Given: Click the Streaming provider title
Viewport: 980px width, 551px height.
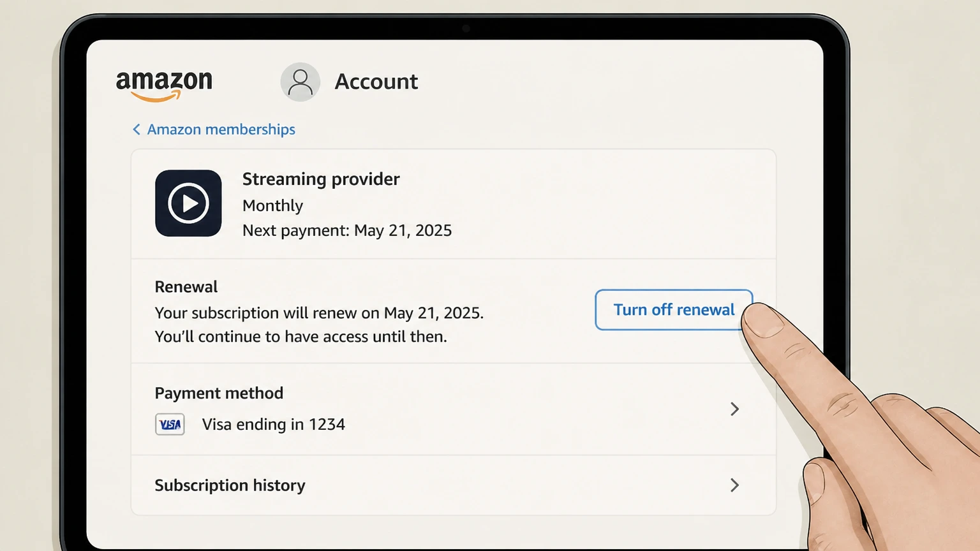Looking at the screenshot, I should 321,179.
